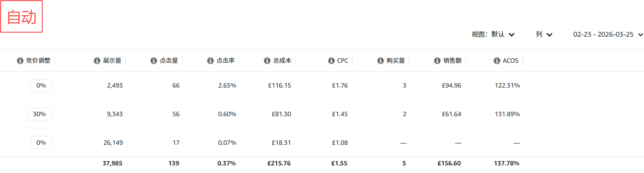Screen dimensions: 644x173
Task: Sort by 展示量 column header
Action: tap(112, 61)
